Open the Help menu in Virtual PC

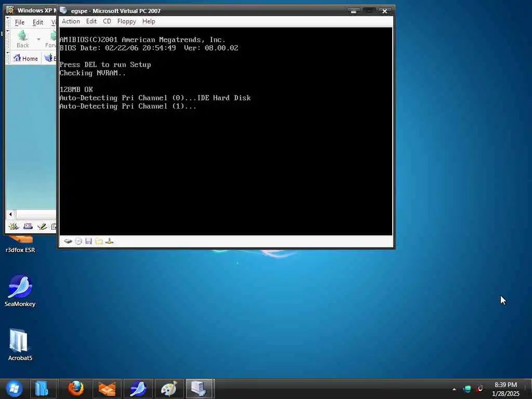point(149,21)
